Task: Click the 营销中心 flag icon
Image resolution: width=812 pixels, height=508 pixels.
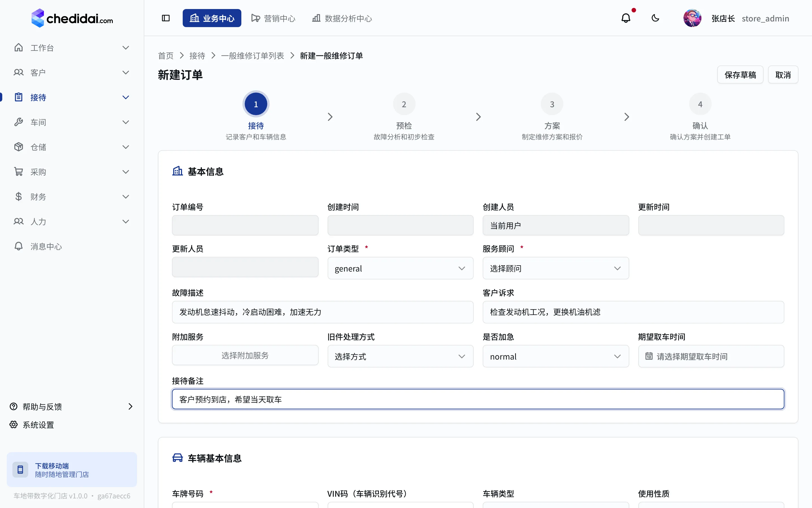Action: tap(255, 18)
